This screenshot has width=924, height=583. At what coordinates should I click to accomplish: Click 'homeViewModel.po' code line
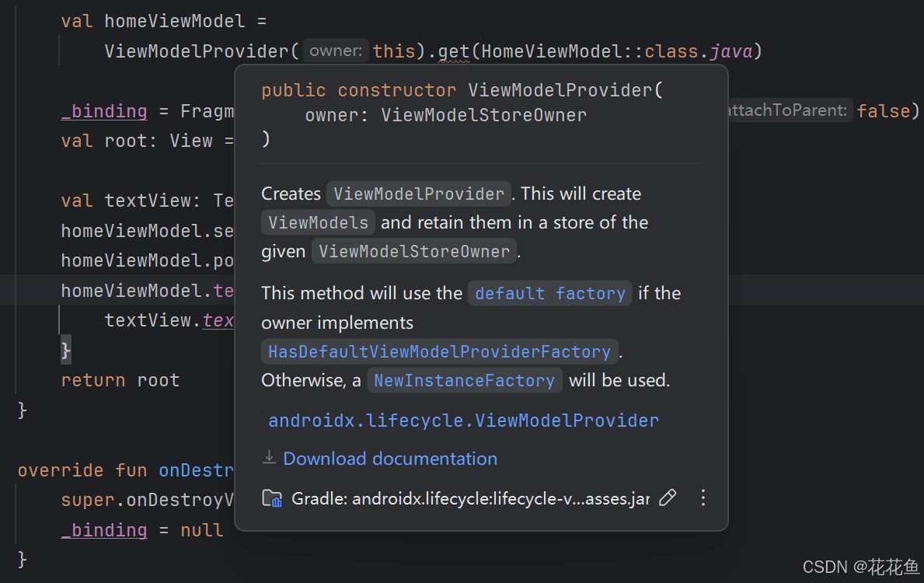pos(148,260)
